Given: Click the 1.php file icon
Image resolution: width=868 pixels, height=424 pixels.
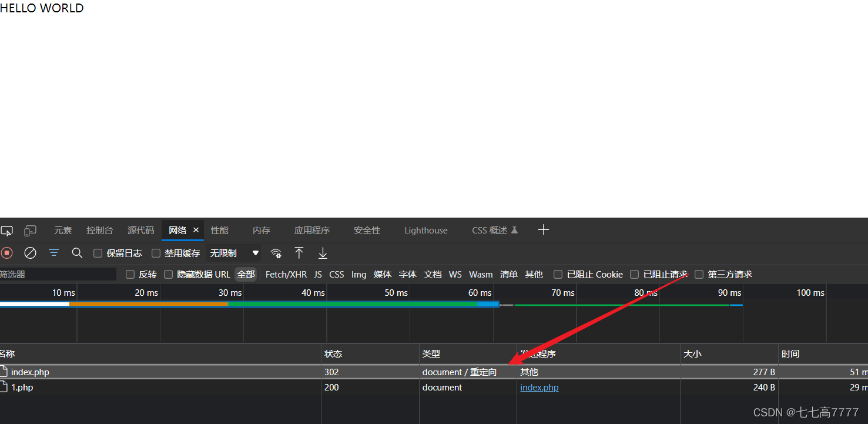Looking at the screenshot, I should click(x=4, y=387).
